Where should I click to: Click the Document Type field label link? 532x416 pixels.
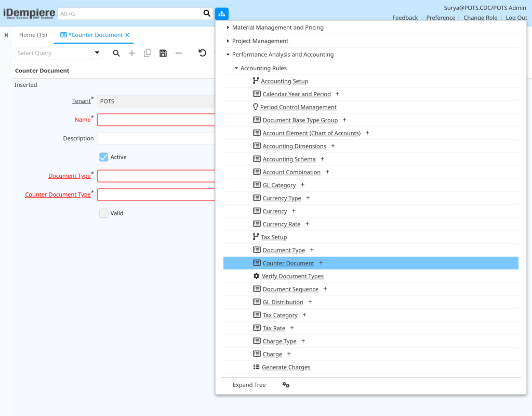click(x=70, y=176)
